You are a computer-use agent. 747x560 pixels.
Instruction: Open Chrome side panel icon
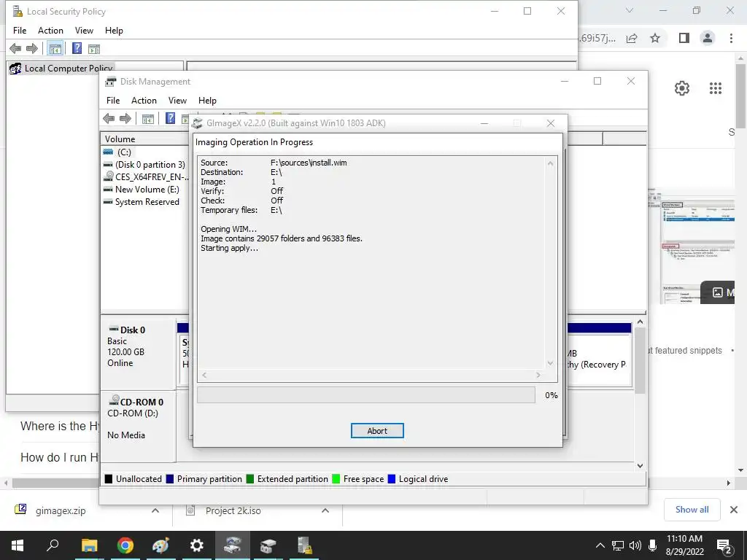tap(684, 38)
